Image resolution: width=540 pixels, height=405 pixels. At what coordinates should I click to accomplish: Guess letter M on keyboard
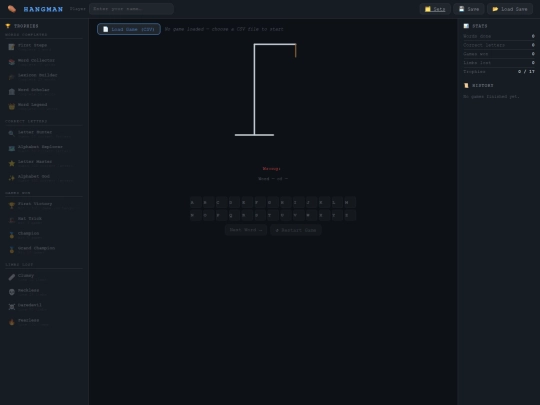click(x=350, y=202)
